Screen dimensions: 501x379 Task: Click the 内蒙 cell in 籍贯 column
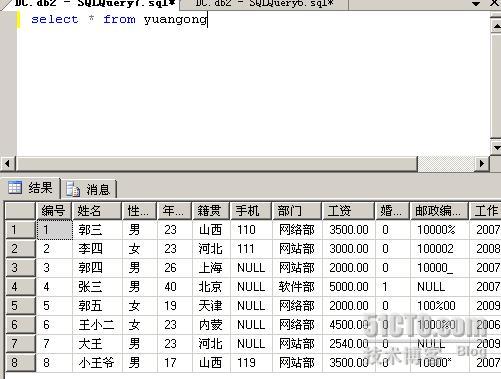pyautogui.click(x=211, y=325)
